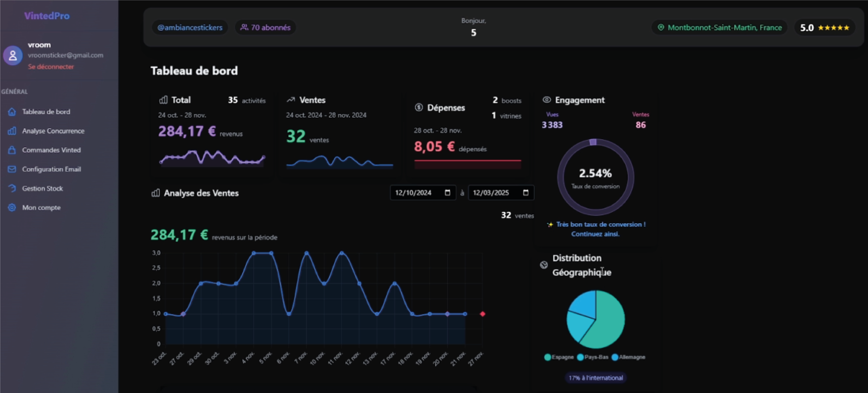Click the Se déconnecter link

[x=51, y=67]
